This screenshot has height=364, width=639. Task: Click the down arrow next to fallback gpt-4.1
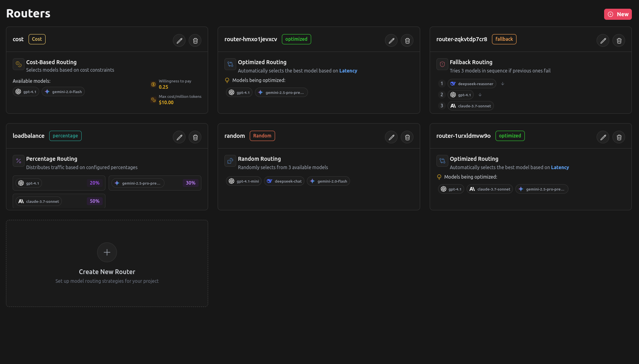(x=480, y=95)
